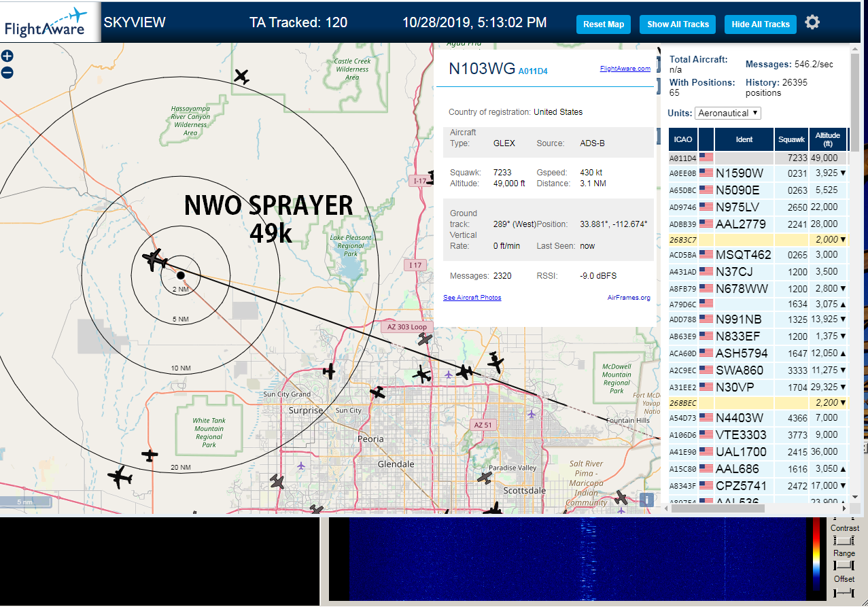Select aircraft southwest of Glendale label
The height and width of the screenshot is (607, 868).
[x=277, y=482]
